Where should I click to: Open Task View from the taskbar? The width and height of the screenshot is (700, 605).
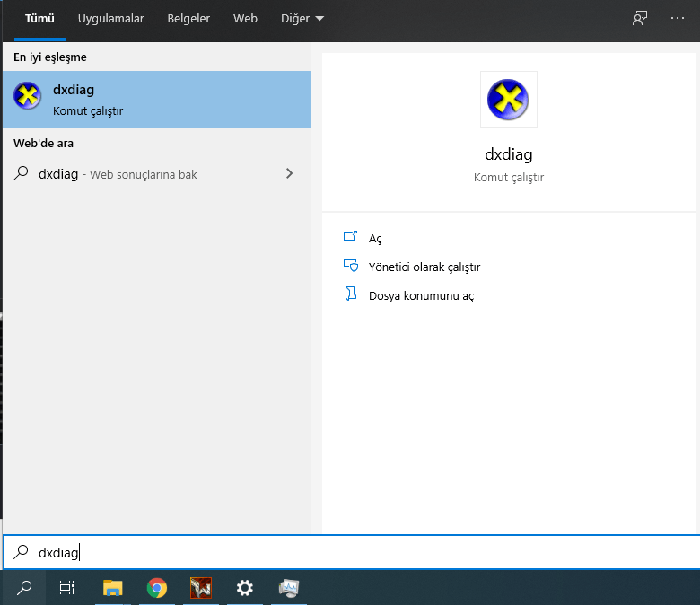[x=67, y=588]
